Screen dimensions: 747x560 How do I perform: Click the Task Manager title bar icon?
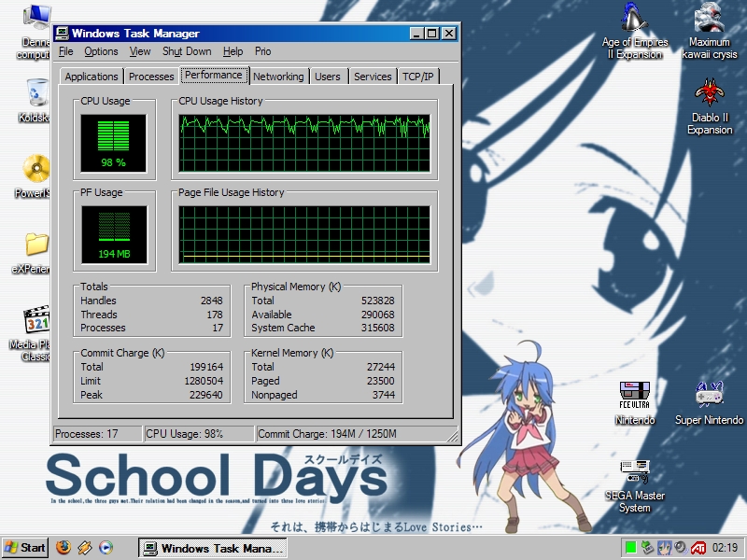pos(62,33)
